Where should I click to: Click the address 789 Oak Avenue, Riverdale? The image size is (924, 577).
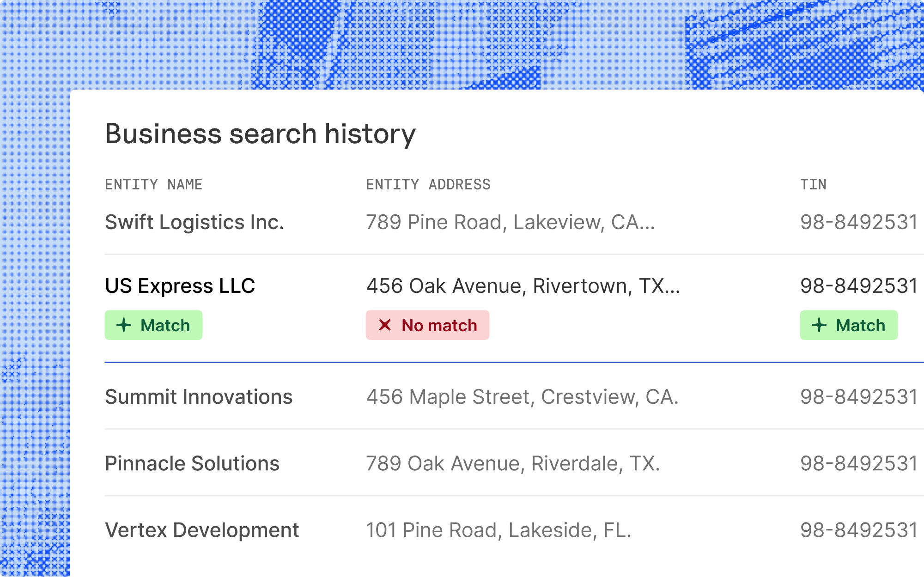coord(513,463)
